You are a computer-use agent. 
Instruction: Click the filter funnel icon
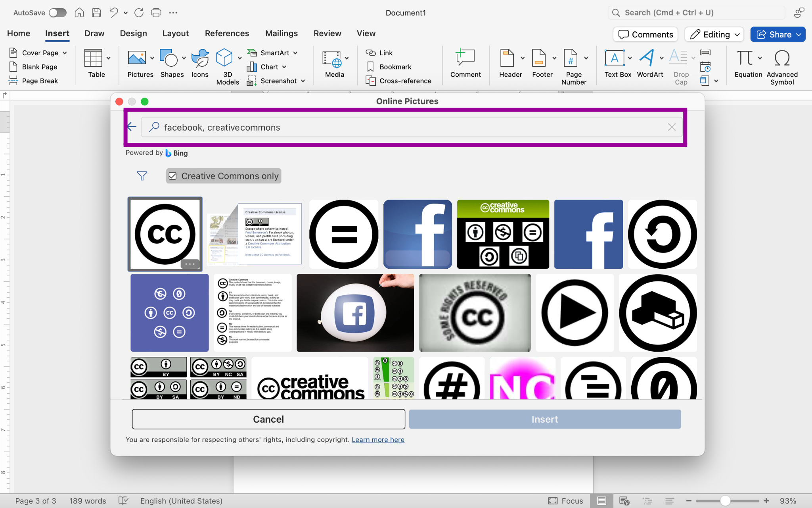[x=142, y=176]
